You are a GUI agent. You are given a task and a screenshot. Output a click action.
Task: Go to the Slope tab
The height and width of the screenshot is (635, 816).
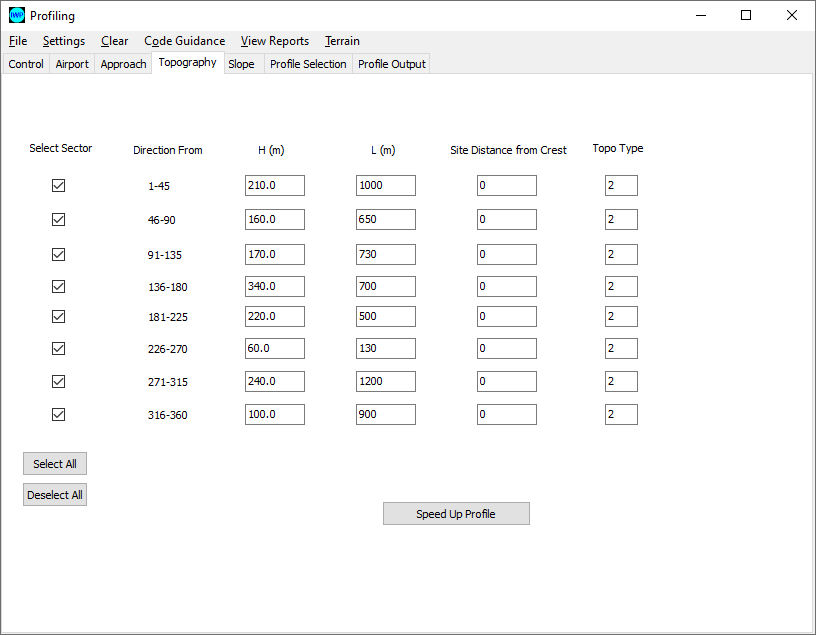pos(241,64)
